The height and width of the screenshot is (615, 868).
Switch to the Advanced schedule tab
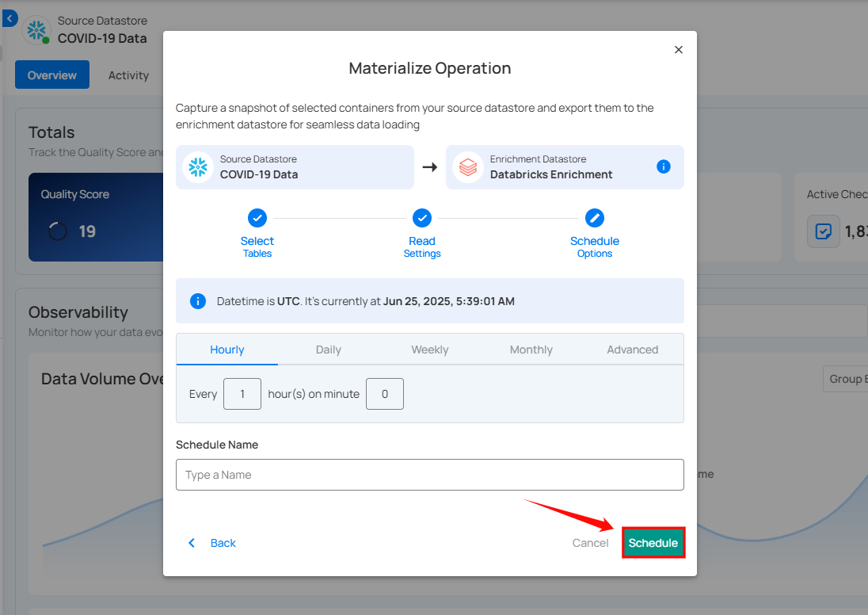[x=633, y=350]
